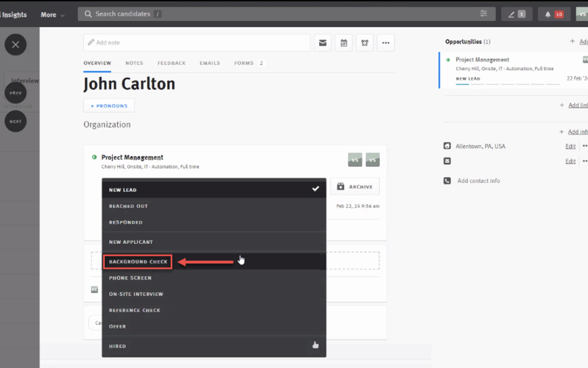Expand the More menu in top bar
The height and width of the screenshot is (368, 588).
pos(52,15)
